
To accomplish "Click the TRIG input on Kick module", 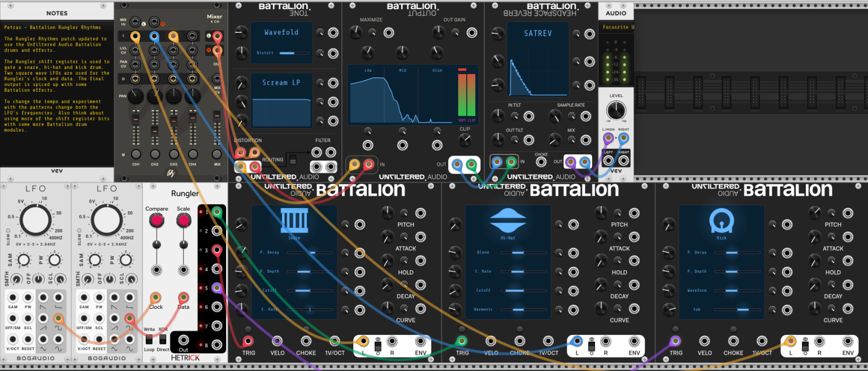I will point(675,341).
